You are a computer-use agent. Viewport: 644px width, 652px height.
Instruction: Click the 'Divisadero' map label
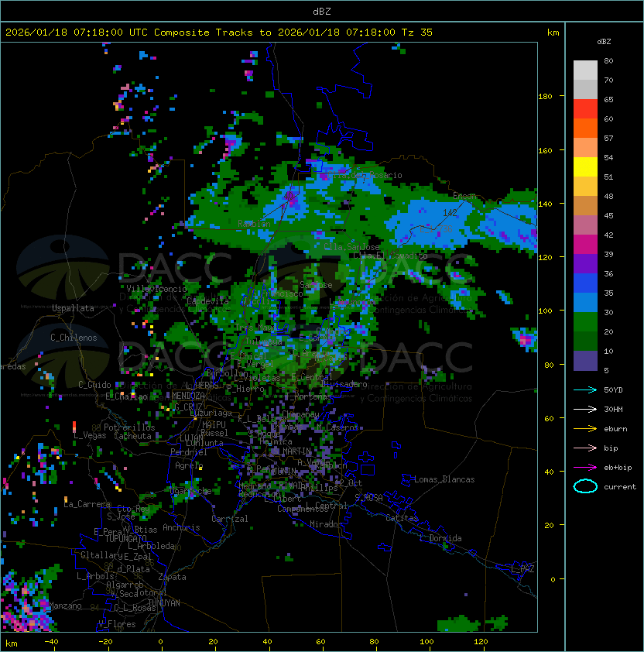pyautogui.click(x=344, y=384)
